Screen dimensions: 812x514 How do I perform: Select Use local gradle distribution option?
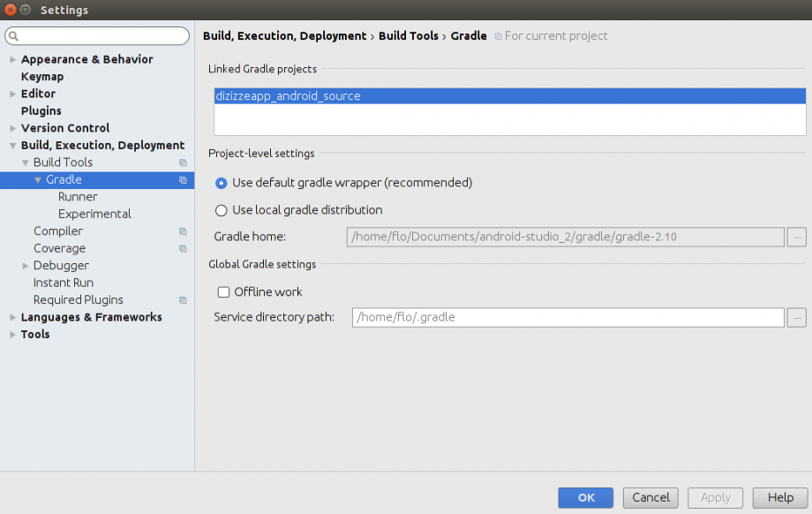222,211
